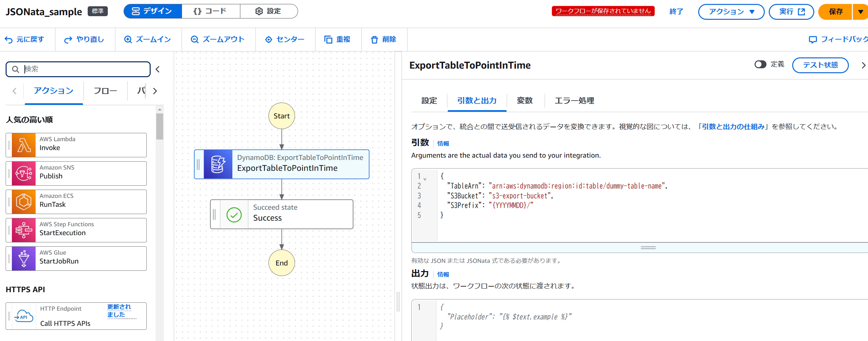Click the ズームイン toolbar button
Image resolution: width=868 pixels, height=341 pixels.
click(x=148, y=40)
